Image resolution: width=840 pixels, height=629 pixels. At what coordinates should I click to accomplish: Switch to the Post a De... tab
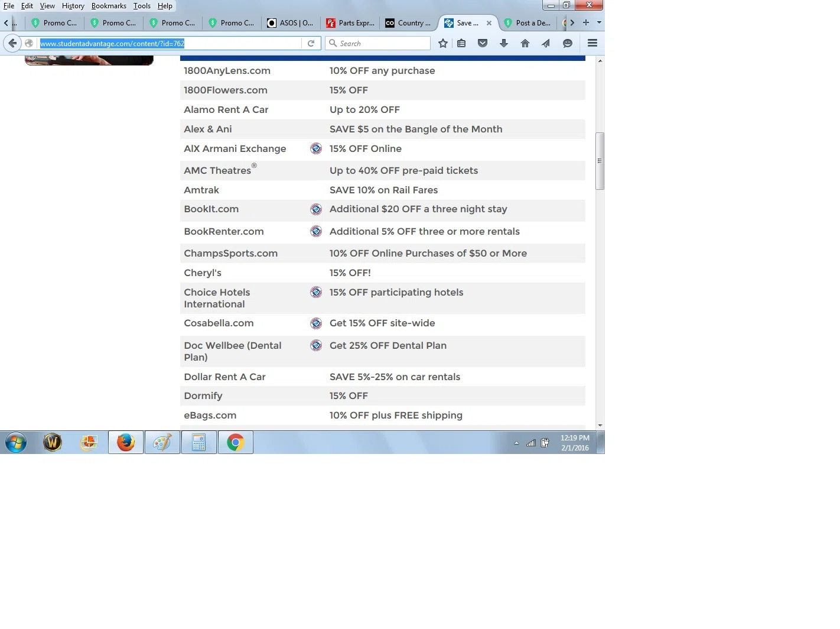[528, 23]
